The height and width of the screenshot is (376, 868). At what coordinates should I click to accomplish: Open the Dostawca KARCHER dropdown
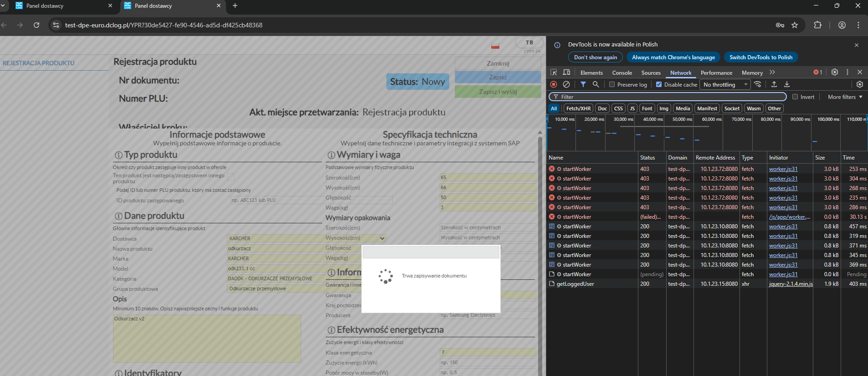coord(307,238)
